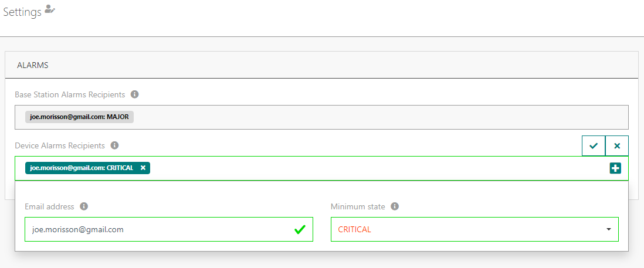Show info for Minimum state field
644x268 pixels.
pyautogui.click(x=395, y=206)
